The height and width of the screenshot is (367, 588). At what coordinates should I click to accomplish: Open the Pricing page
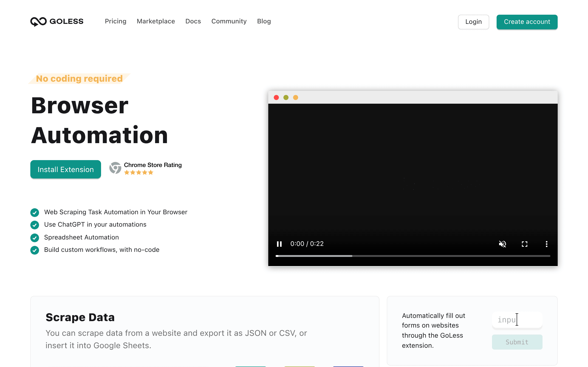pos(116,21)
